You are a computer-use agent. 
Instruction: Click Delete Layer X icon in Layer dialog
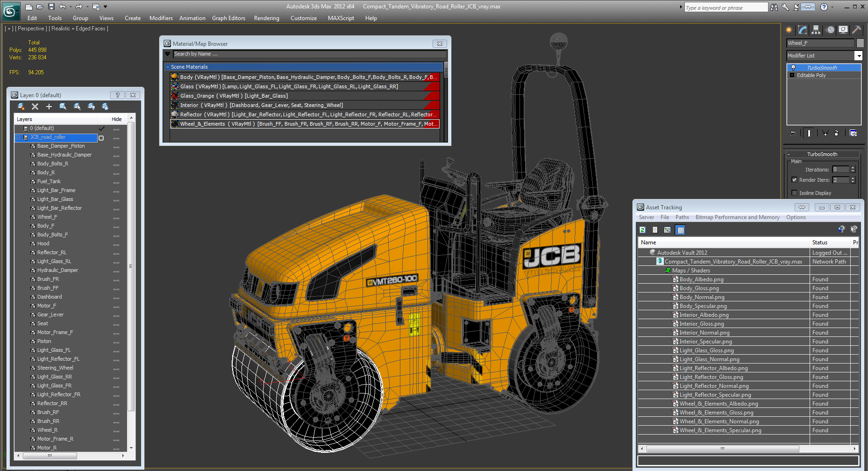coord(35,107)
